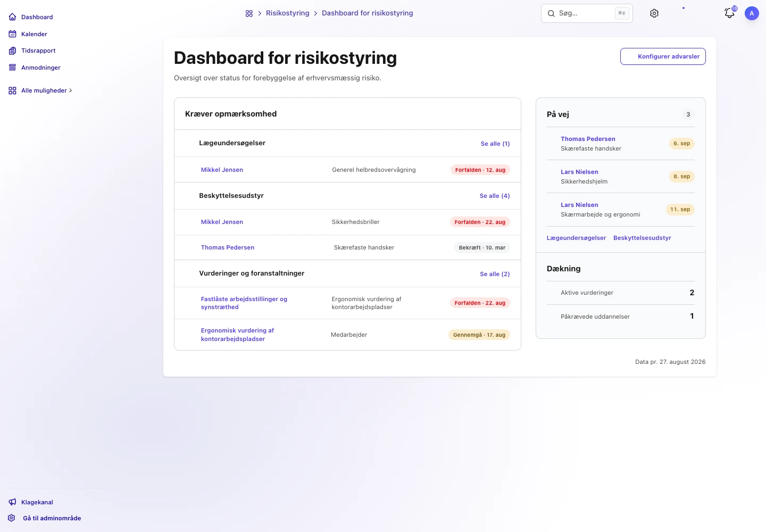Click Risikostyring breadcrumb link
This screenshot has height=532, width=766.
(x=288, y=13)
